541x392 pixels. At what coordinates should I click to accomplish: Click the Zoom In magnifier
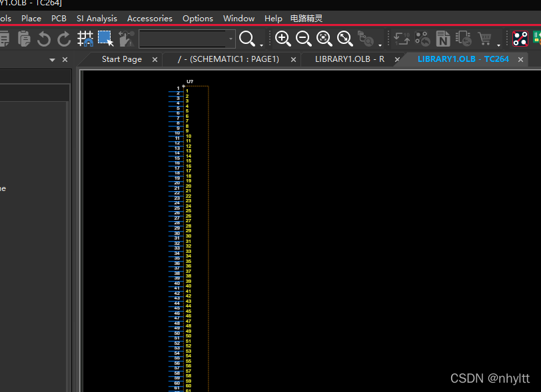(x=282, y=39)
